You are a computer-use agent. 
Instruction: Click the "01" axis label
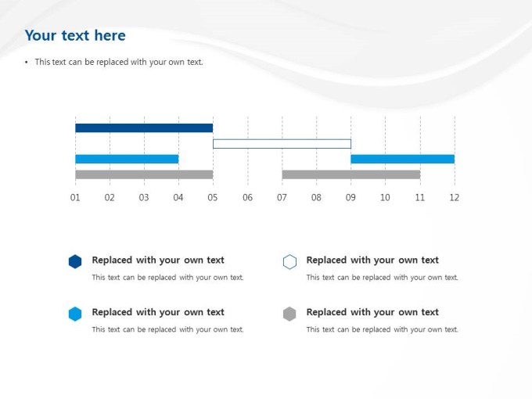[75, 198]
